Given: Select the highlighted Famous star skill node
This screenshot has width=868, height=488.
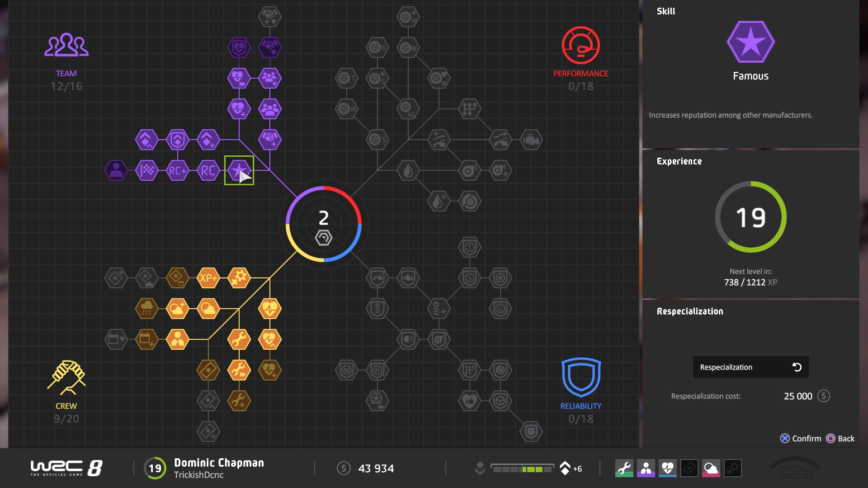Looking at the screenshot, I should pyautogui.click(x=239, y=170).
